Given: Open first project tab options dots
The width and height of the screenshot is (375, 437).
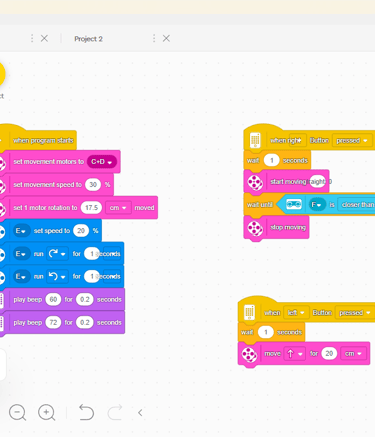Looking at the screenshot, I should click(32, 38).
